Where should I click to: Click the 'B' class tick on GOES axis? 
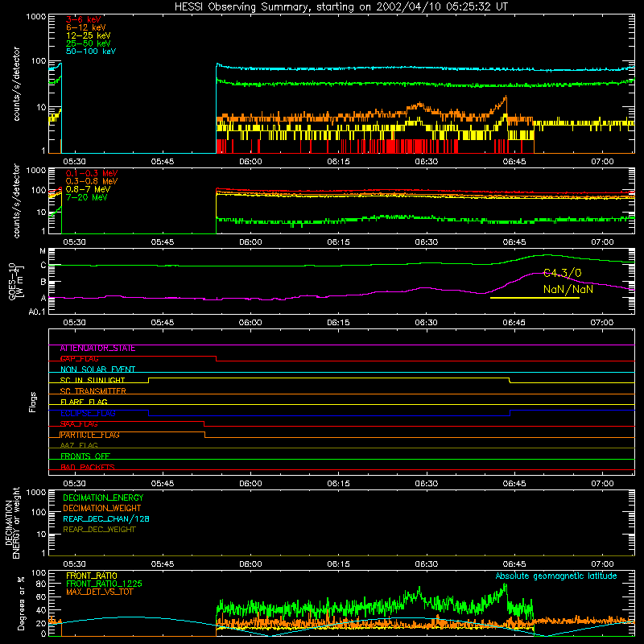[43, 282]
